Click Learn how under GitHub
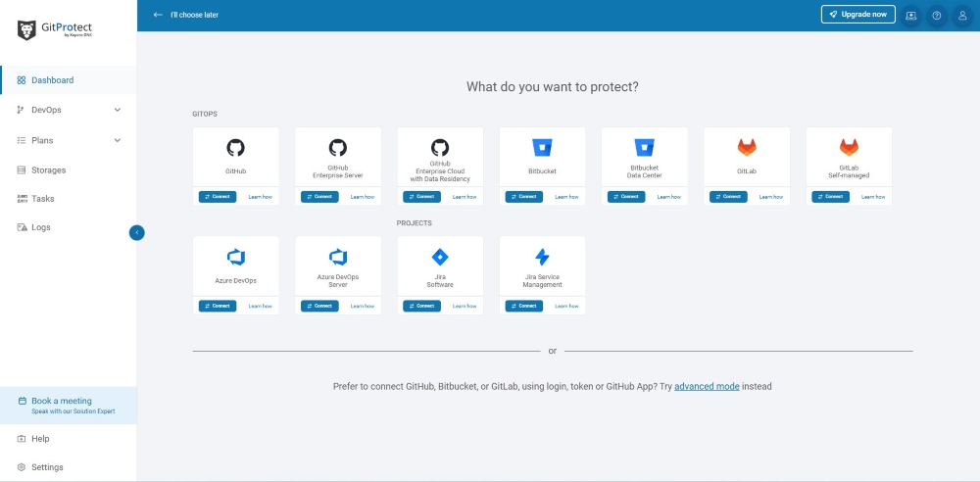The width and height of the screenshot is (980, 482). (260, 197)
